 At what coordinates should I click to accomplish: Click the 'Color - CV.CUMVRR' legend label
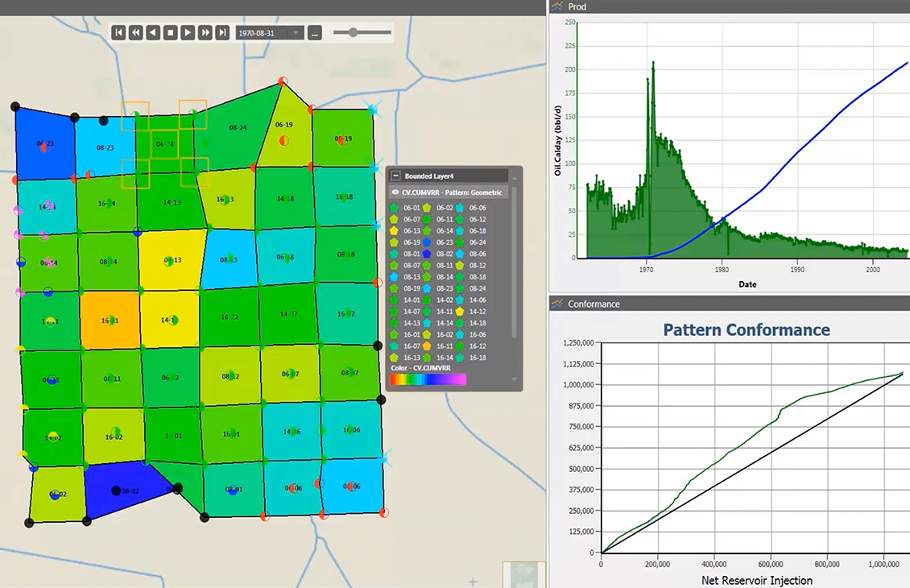click(420, 368)
